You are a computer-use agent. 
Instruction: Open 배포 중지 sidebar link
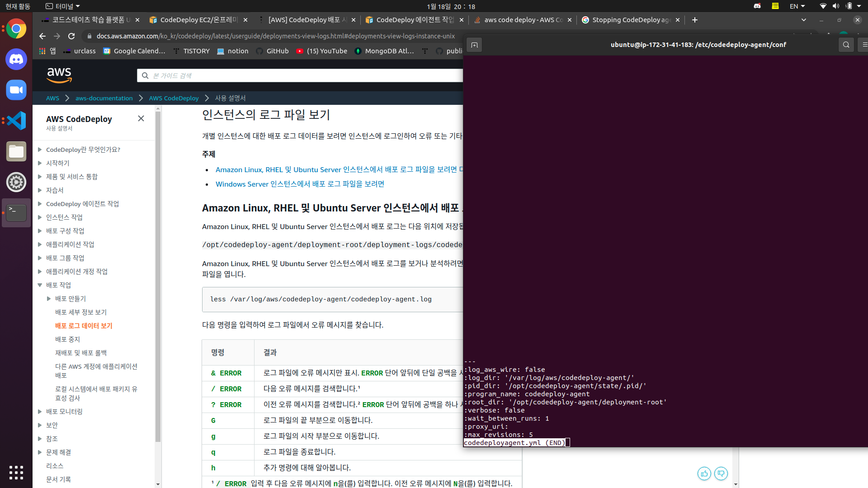pyautogui.click(x=67, y=339)
